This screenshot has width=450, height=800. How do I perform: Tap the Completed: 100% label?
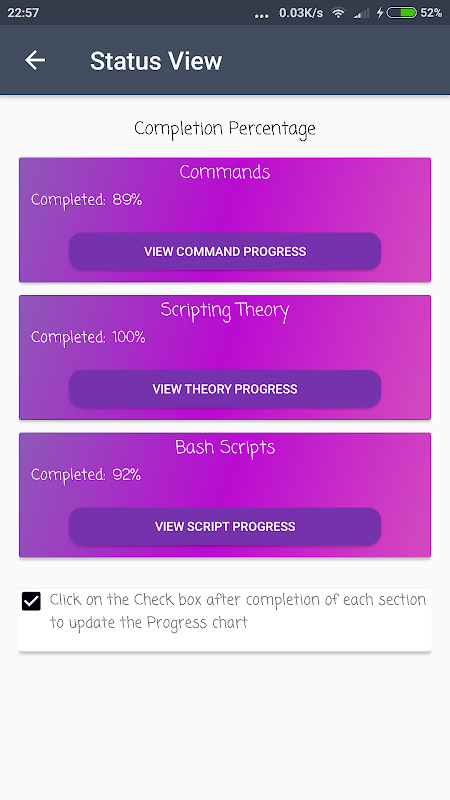88,338
